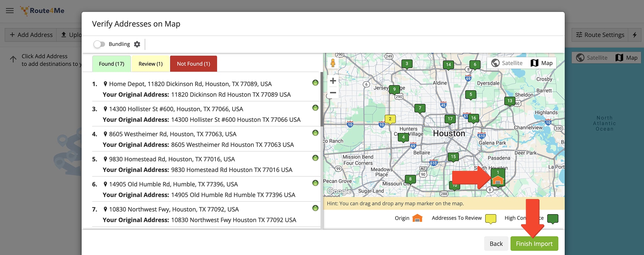Click the Route4Me logo
Screen dimensions: 644x255
[x=42, y=11]
